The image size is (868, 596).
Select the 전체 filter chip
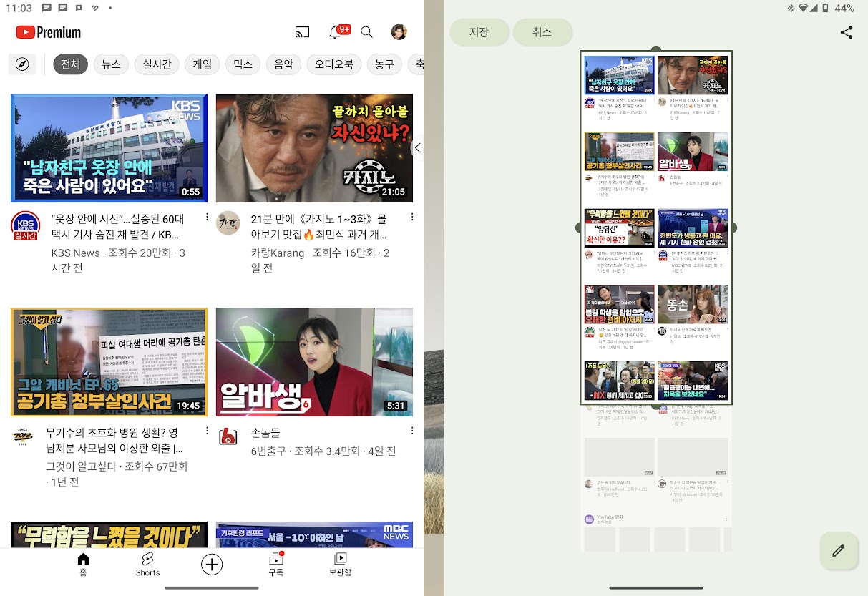(x=70, y=64)
